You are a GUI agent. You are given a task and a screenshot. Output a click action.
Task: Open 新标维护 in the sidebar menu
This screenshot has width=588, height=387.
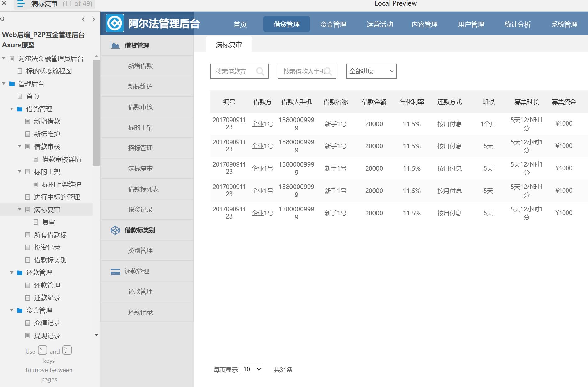[147, 86]
